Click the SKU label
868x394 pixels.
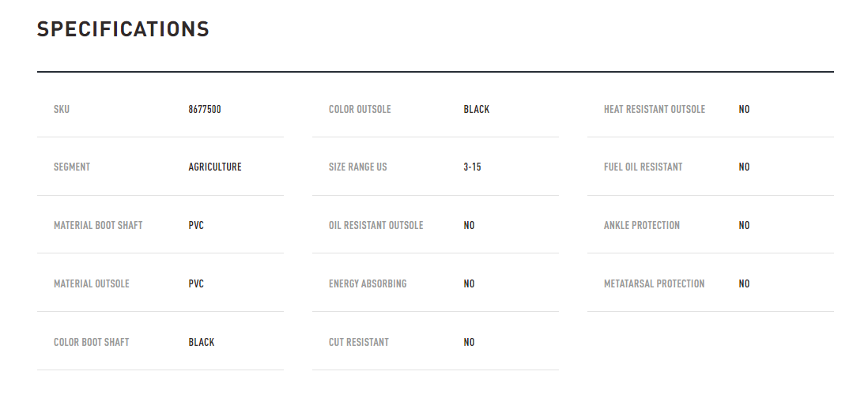click(62, 110)
